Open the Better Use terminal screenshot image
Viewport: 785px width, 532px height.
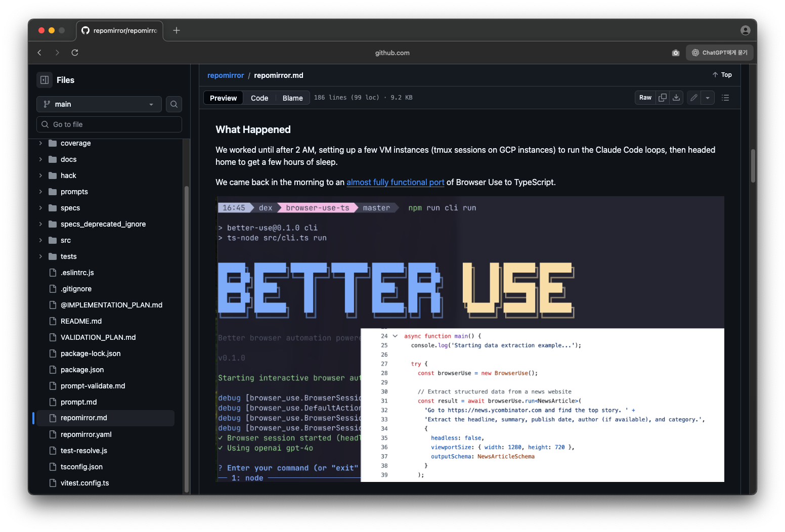470,339
